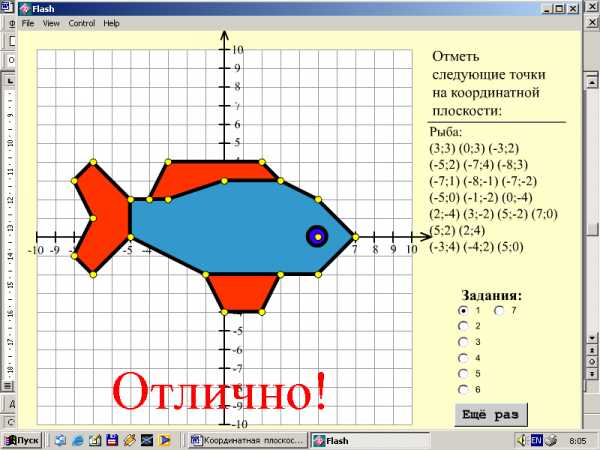
Task: Click the fish's blue eye
Action: [317, 236]
